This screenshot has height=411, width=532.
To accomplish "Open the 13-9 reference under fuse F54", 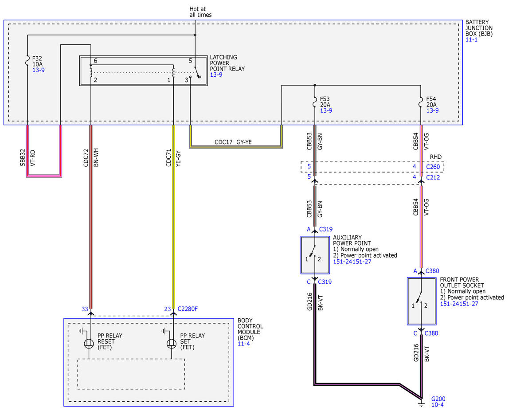I will (432, 110).
